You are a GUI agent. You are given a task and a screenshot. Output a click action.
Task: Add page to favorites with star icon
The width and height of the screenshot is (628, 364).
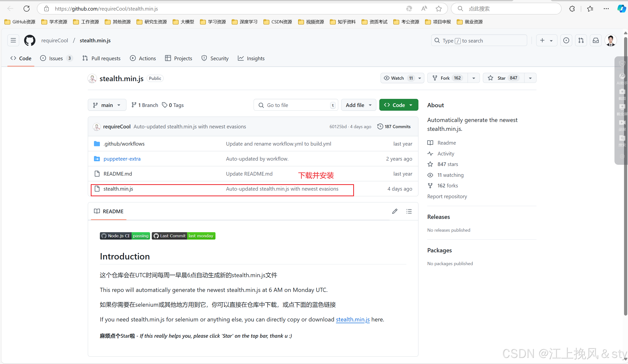point(439,9)
